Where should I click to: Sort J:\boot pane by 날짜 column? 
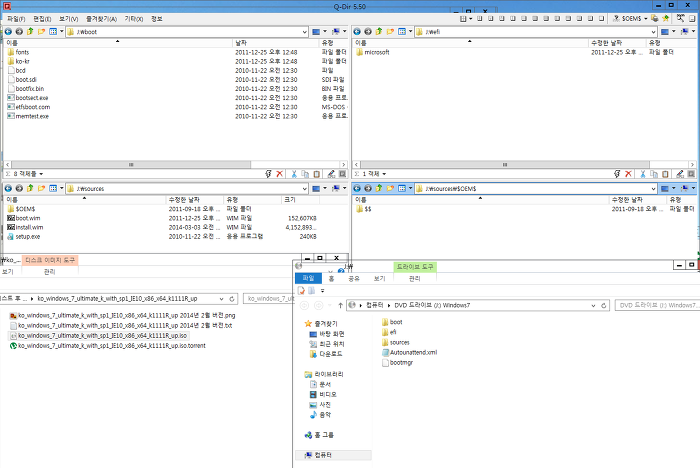(275, 43)
